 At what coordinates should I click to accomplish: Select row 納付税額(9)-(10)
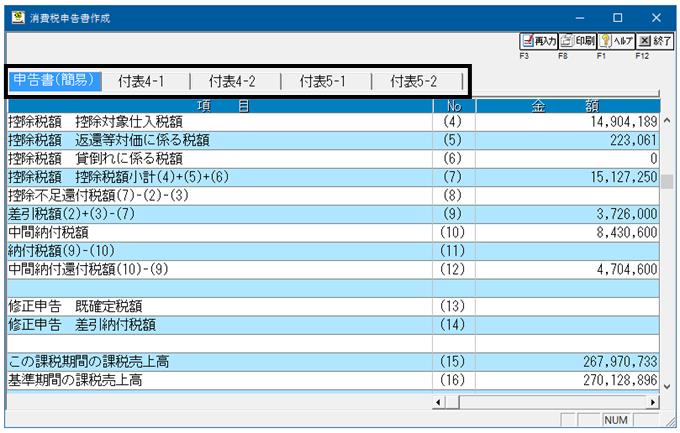pos(334,251)
